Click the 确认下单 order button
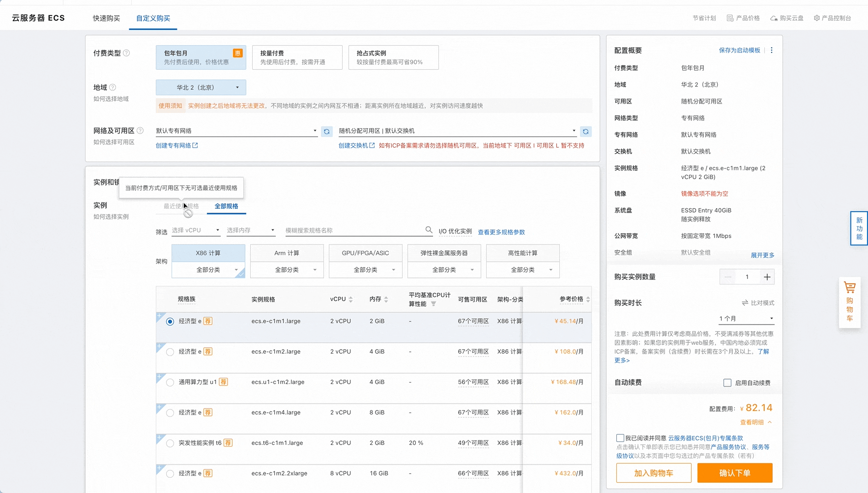This screenshot has width=868, height=493. 734,472
